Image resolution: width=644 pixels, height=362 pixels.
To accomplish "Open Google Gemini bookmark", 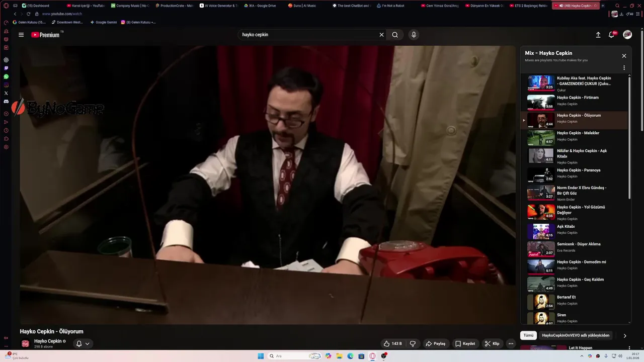I will [x=104, y=22].
